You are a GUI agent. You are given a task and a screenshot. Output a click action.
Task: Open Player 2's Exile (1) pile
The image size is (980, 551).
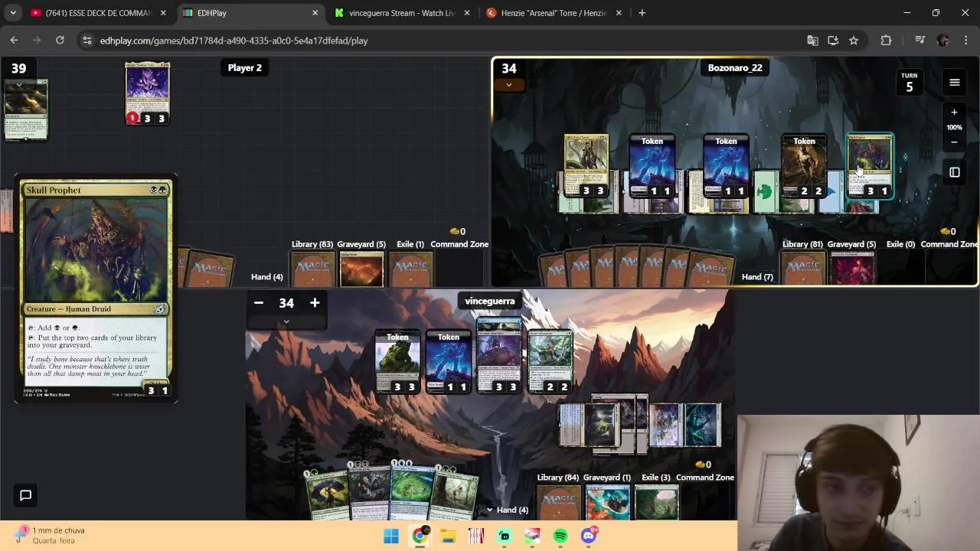(410, 268)
